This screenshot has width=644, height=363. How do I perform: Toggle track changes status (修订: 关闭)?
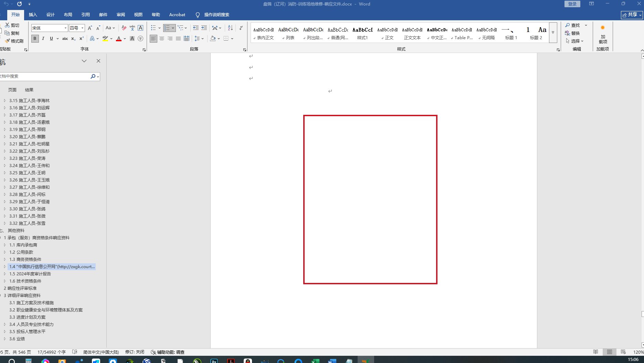[x=135, y=352]
